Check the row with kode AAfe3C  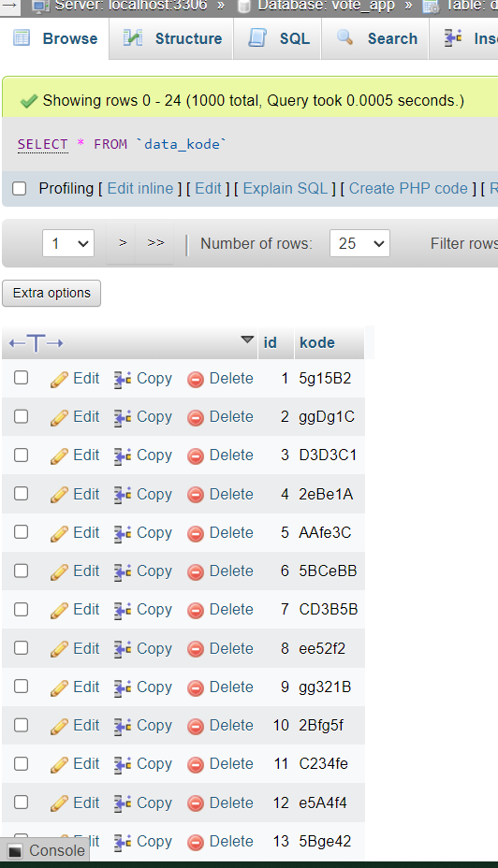21,532
